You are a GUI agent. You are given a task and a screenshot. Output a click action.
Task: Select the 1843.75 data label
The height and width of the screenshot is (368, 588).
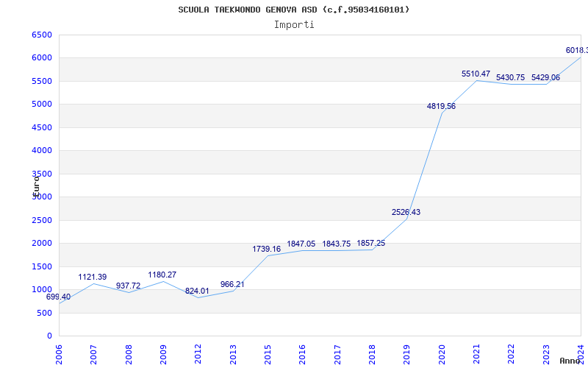point(337,244)
